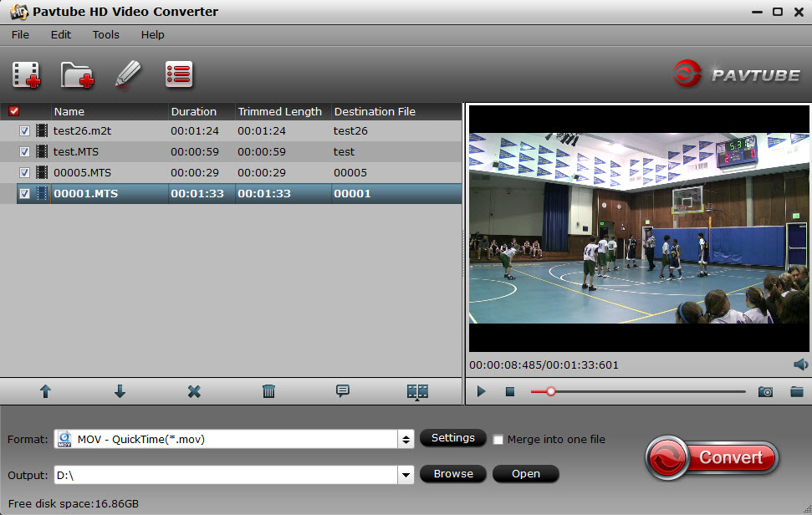Image resolution: width=812 pixels, height=515 pixels.
Task: Remove selected file using the X icon
Action: click(194, 390)
